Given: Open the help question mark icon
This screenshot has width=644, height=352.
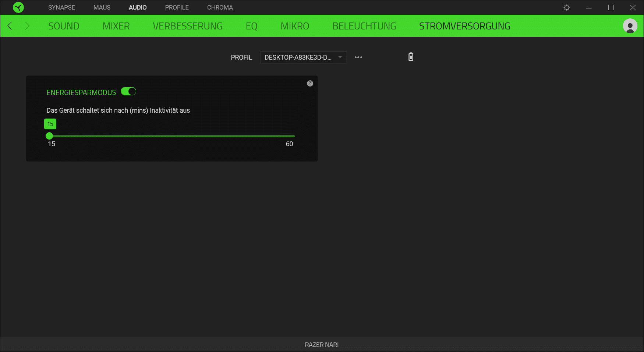Looking at the screenshot, I should 310,84.
